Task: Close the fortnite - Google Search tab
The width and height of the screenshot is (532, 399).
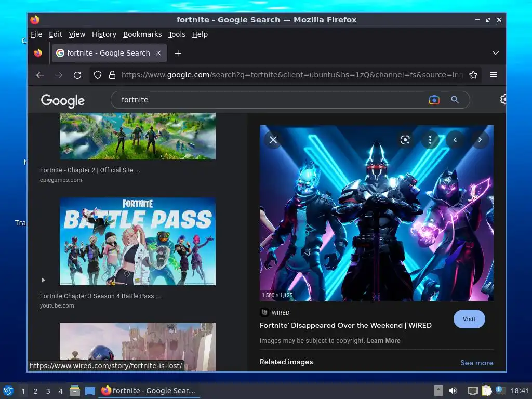Action: [158, 53]
